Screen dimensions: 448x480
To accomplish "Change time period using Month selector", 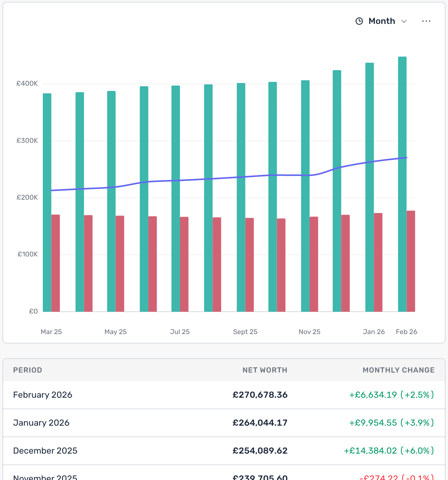I will (382, 21).
